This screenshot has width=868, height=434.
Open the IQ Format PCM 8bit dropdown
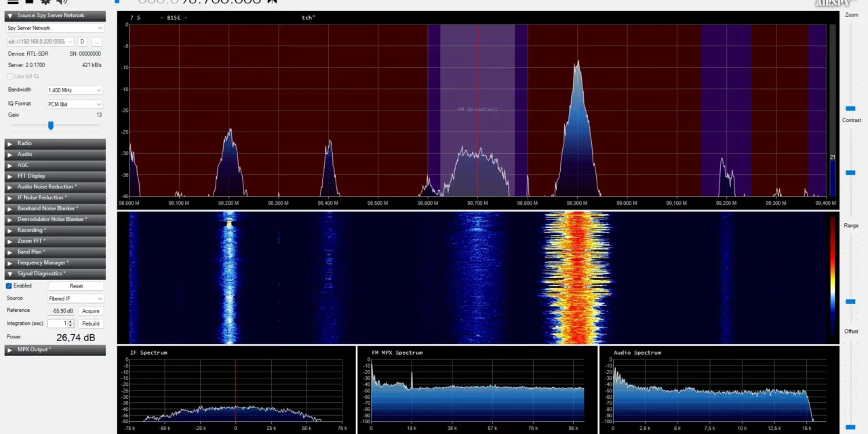coord(75,104)
